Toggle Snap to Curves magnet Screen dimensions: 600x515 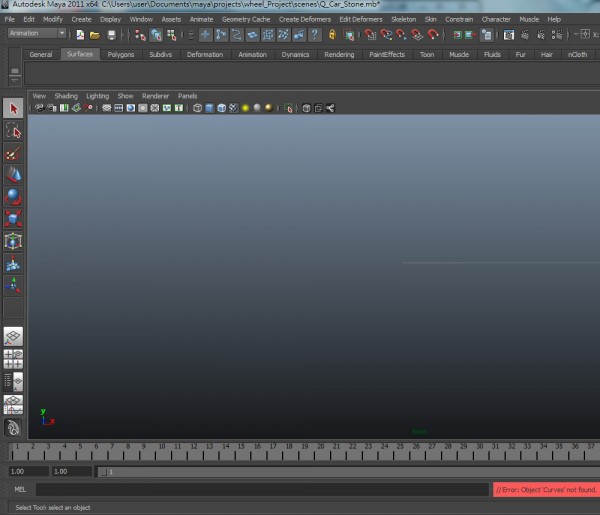click(x=386, y=35)
